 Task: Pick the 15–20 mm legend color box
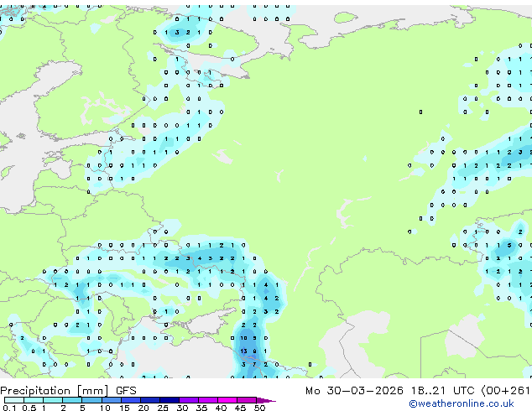coord(130,400)
